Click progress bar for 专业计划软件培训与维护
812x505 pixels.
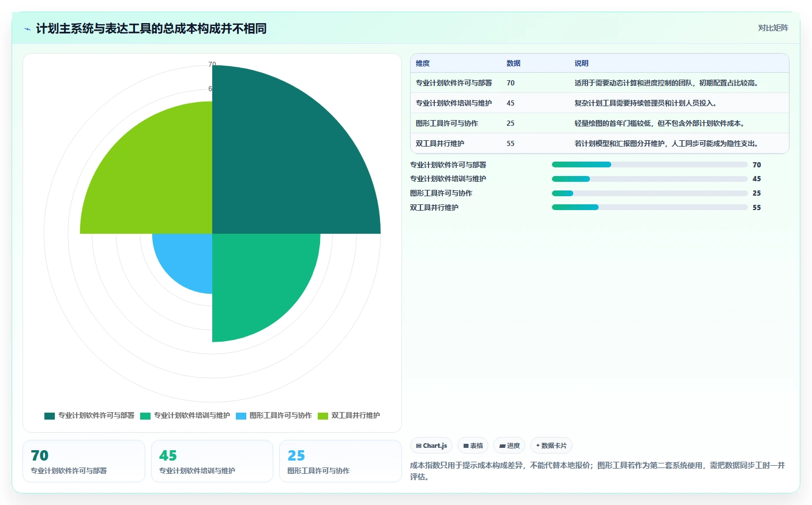650,179
